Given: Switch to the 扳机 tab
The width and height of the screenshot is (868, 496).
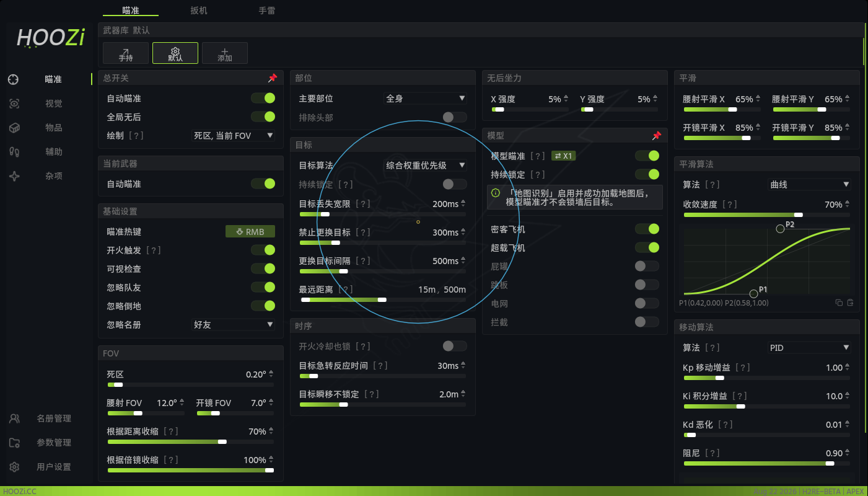Looking at the screenshot, I should pos(199,10).
